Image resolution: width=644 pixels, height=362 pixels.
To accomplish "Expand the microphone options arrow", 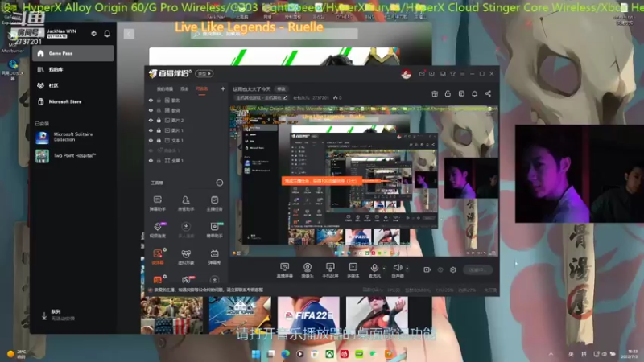I will tap(384, 269).
